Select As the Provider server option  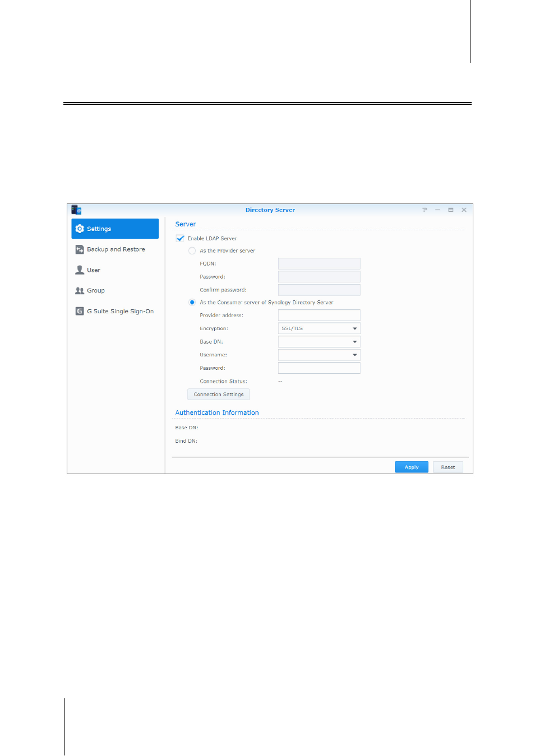click(x=192, y=251)
